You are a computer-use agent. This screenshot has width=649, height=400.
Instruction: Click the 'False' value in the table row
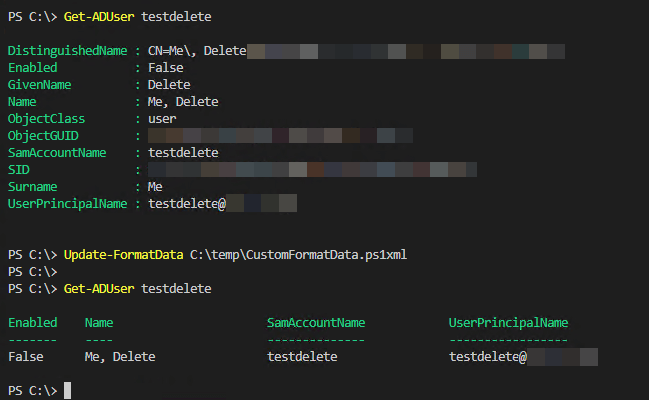27,356
